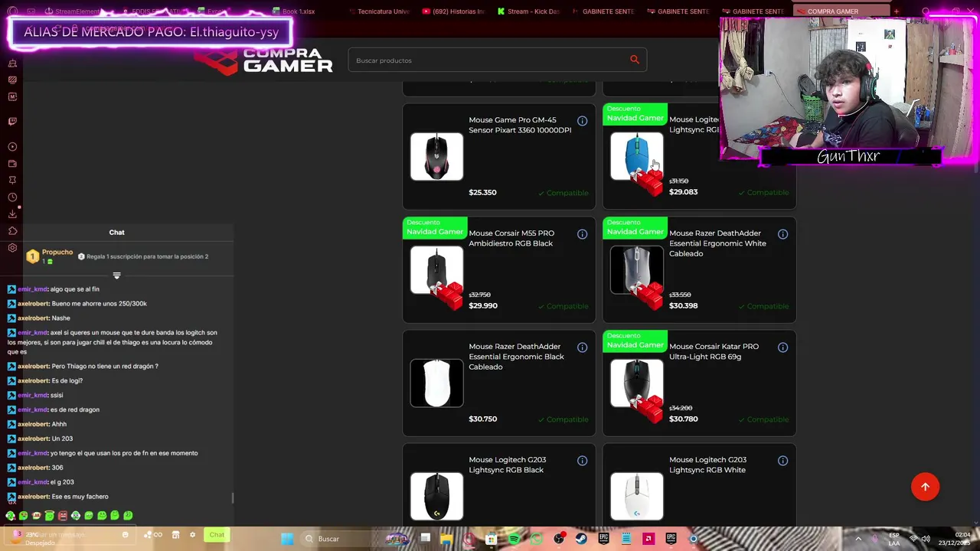Switch to the (692) Historias YouTube tab
Viewport: 980px width, 551px height.
452,11
